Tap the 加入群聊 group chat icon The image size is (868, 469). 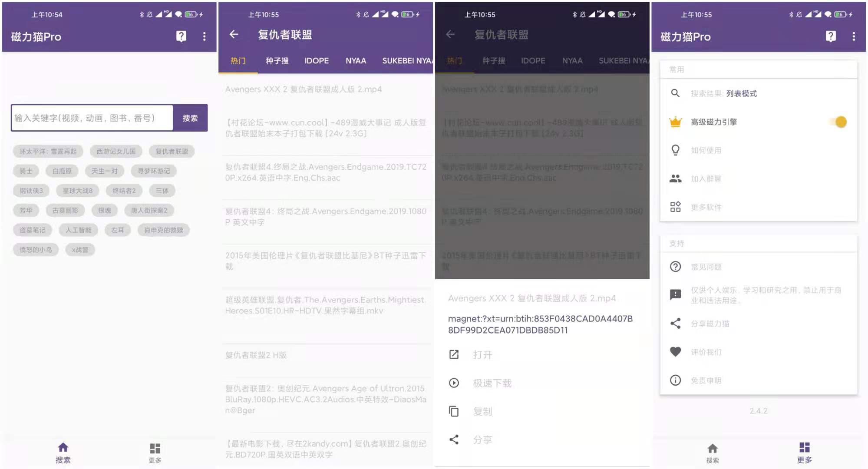pos(676,178)
